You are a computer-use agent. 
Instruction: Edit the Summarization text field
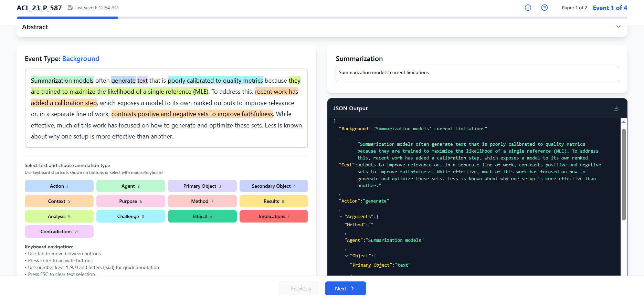[x=477, y=74]
